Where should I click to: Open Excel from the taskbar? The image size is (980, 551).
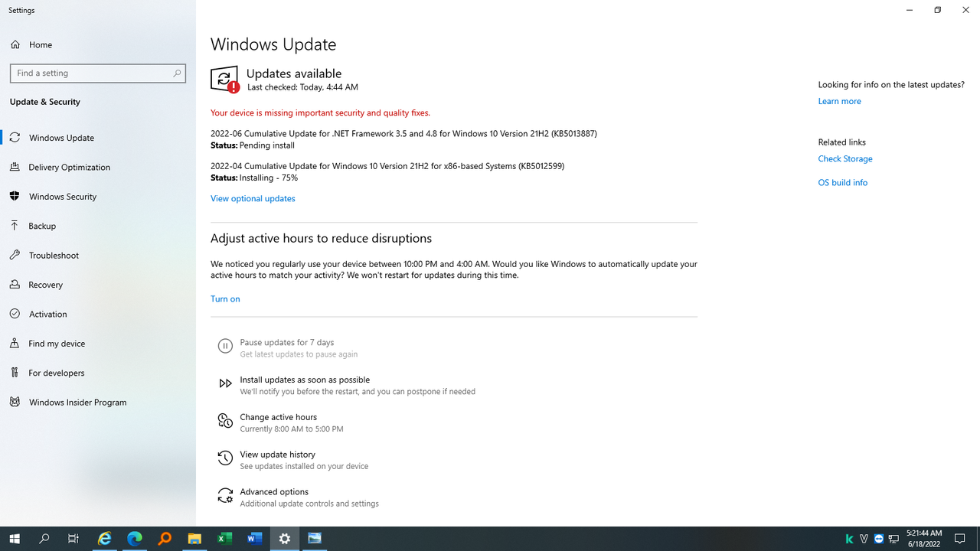pos(224,539)
